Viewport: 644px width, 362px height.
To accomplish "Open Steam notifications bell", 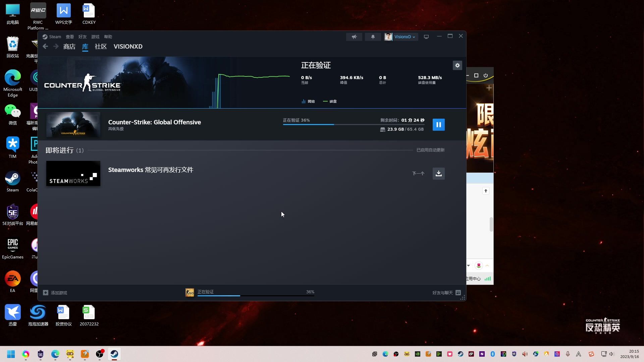I will click(x=373, y=37).
